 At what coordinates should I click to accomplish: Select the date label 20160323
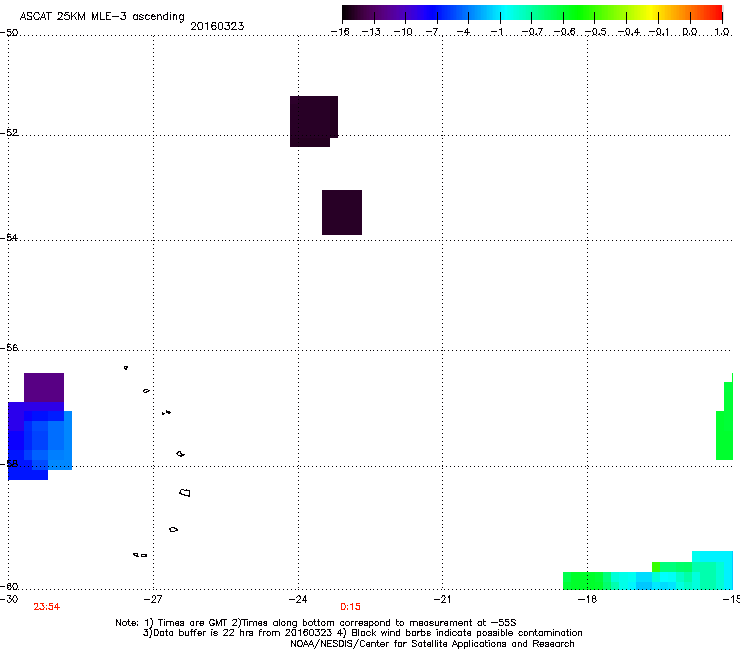click(x=217, y=26)
